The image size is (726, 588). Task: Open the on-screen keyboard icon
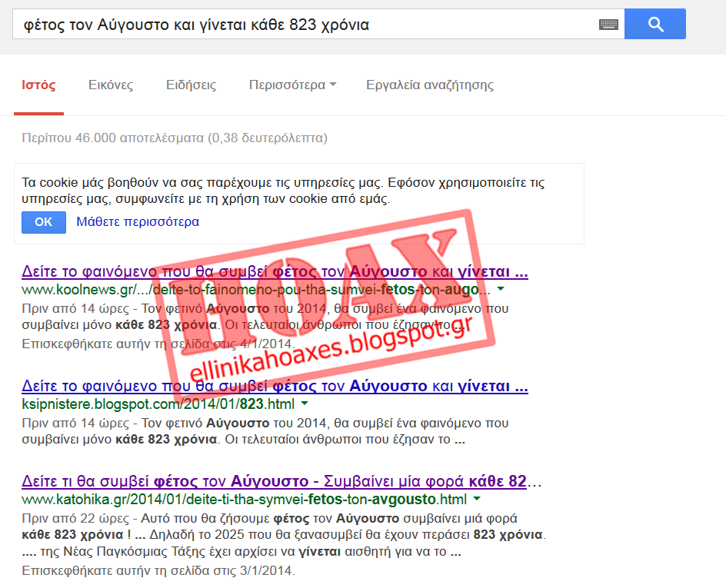(x=608, y=25)
